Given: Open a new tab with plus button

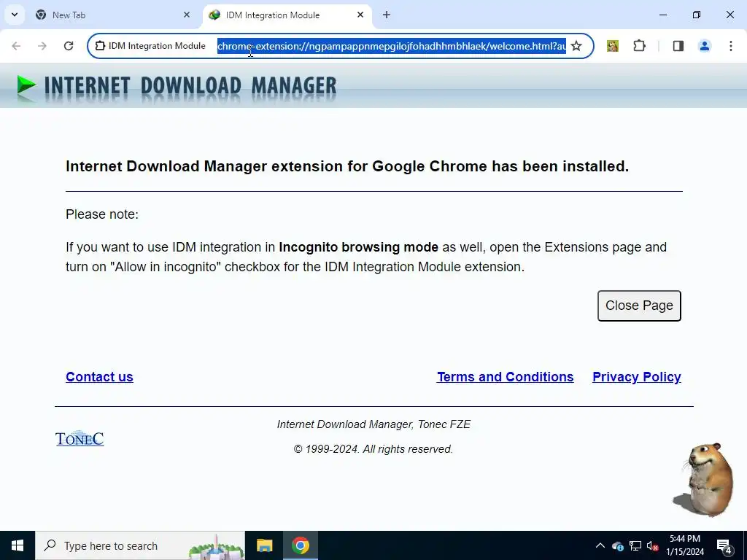Looking at the screenshot, I should point(387,15).
